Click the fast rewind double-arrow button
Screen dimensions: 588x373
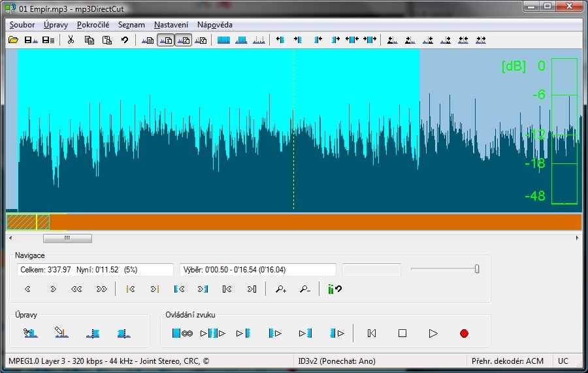[76, 289]
